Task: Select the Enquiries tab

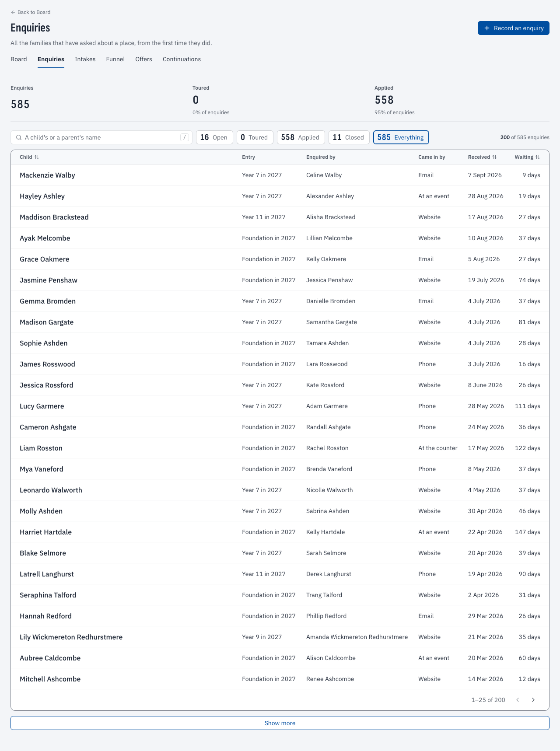Action: tap(51, 59)
